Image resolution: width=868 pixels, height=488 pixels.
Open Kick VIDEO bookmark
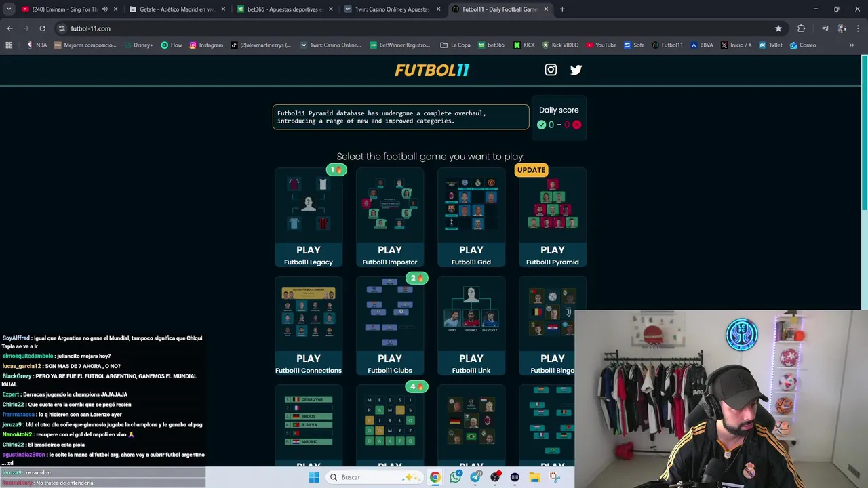560,45
